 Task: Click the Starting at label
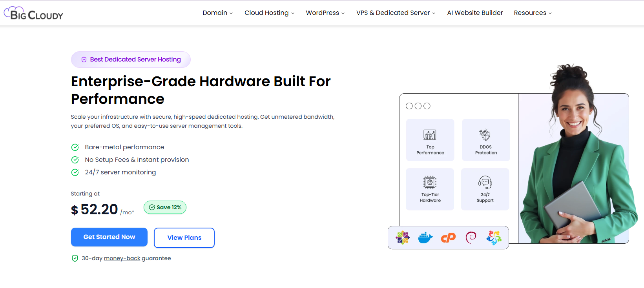tap(85, 194)
